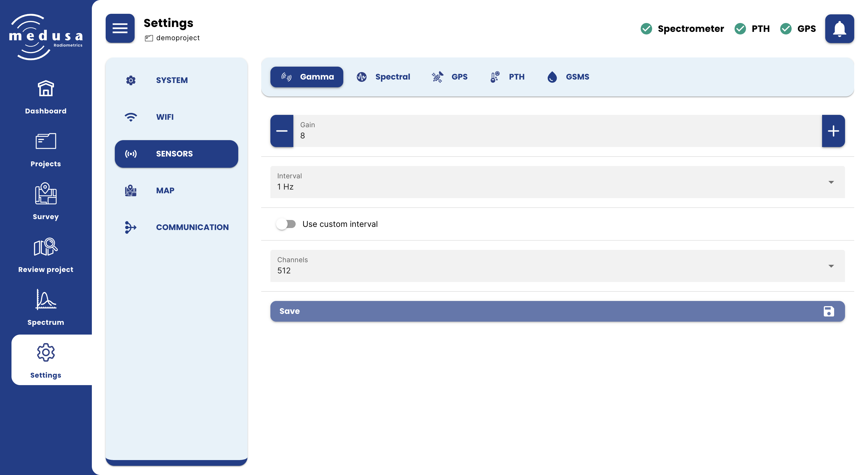Click the PTH thermometer icon
868x475 pixels.
(x=495, y=77)
